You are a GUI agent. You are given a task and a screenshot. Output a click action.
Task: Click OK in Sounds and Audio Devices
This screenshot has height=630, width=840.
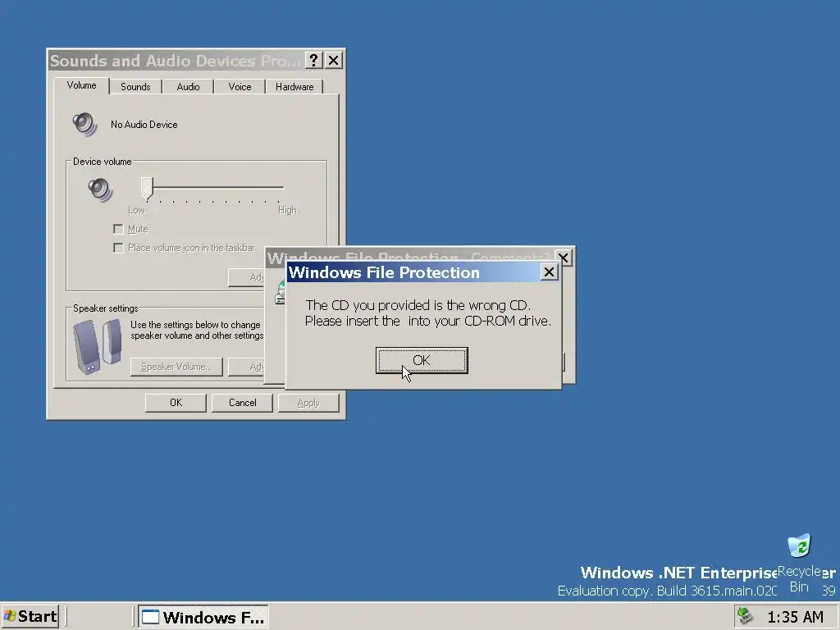176,403
